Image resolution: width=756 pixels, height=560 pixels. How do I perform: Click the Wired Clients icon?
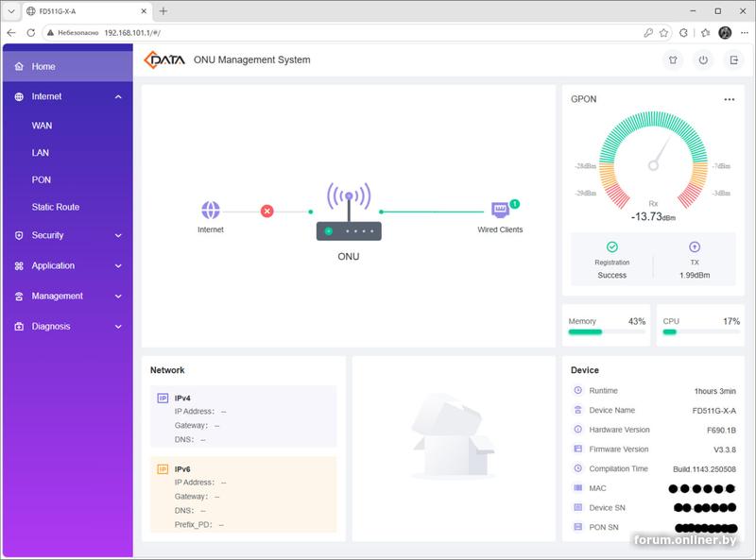[x=500, y=211]
